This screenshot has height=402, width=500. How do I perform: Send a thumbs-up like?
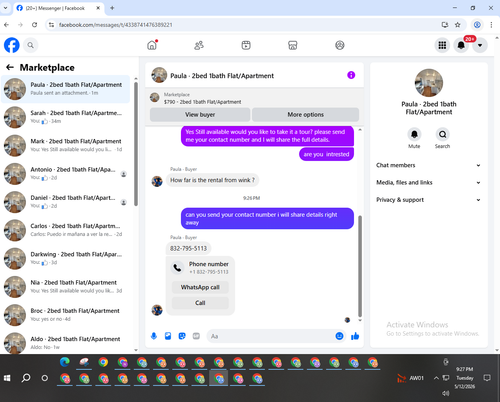click(x=355, y=336)
